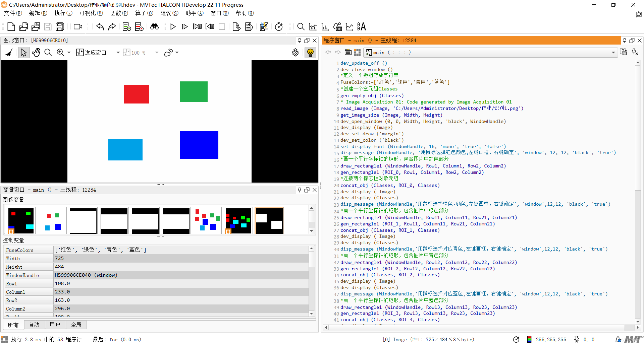Select the first image thumbnail in 图像变量 panel
Viewport: 644px width, 345px height.
(21, 220)
